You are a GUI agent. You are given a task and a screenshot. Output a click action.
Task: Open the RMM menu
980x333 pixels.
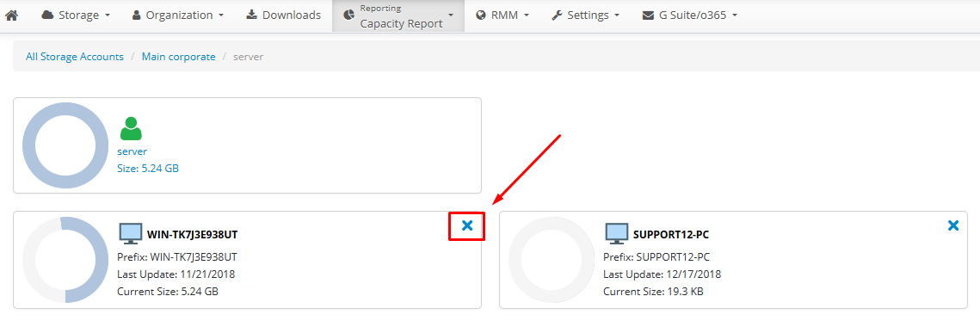(x=502, y=15)
